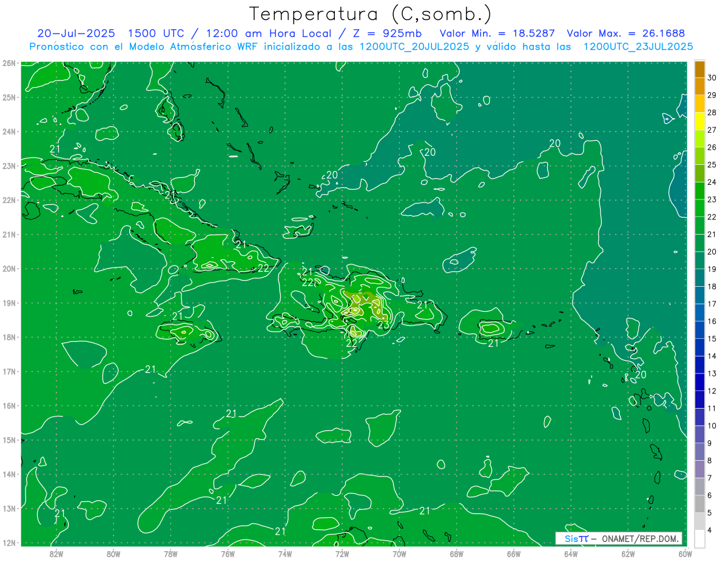This screenshot has width=728, height=562.
Task: Select green legend swatch between 22 and 23
Action: [699, 208]
